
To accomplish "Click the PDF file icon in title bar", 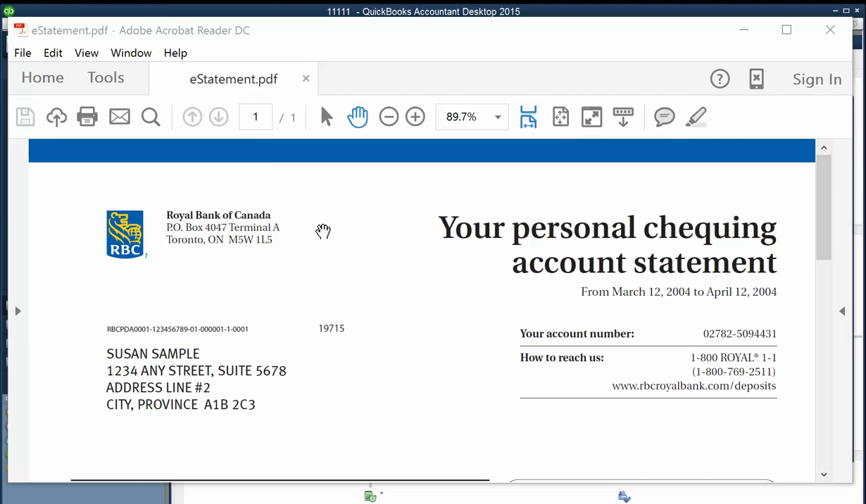I will click(x=22, y=30).
